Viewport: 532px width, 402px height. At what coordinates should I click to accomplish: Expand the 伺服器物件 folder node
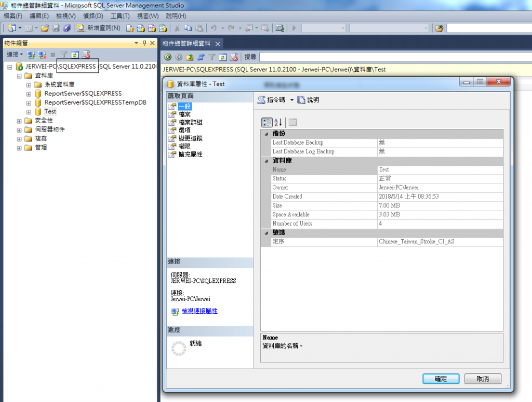pos(19,129)
